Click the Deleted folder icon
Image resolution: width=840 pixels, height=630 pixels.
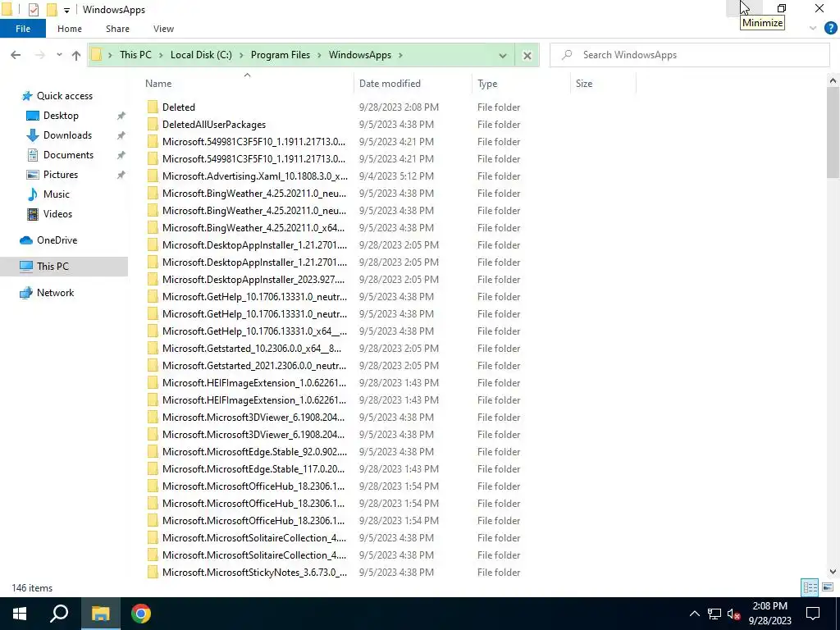click(153, 107)
